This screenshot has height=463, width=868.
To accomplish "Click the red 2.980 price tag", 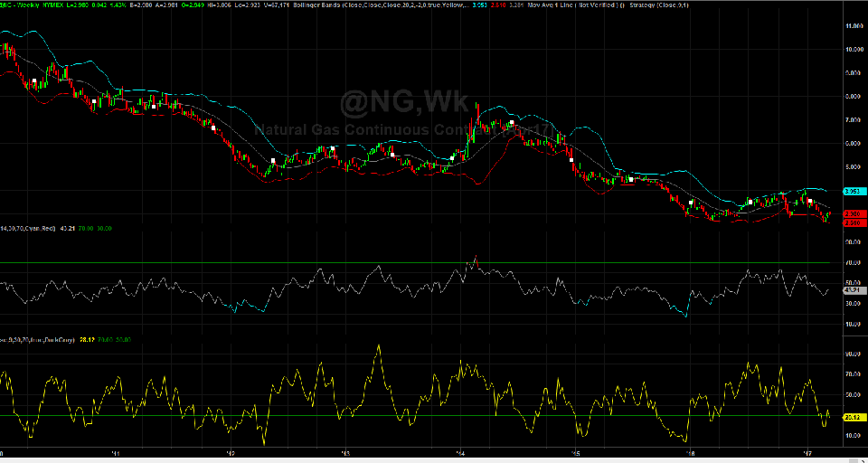I will [850, 214].
